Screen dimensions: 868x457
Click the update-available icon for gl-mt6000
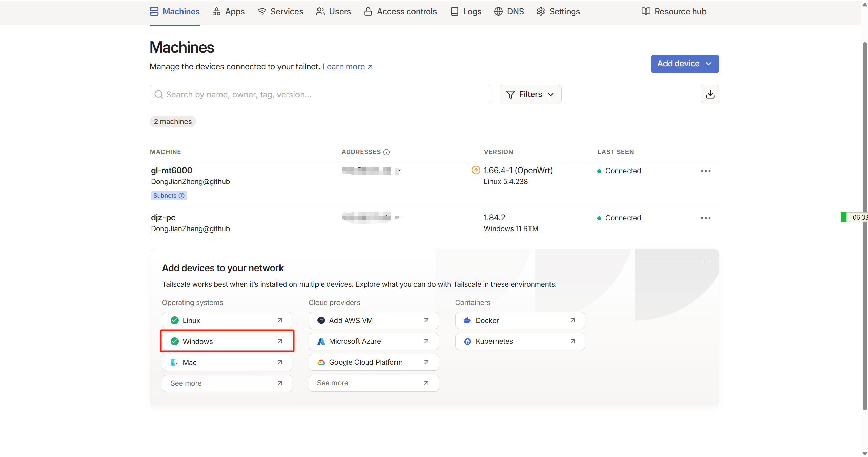pos(476,170)
